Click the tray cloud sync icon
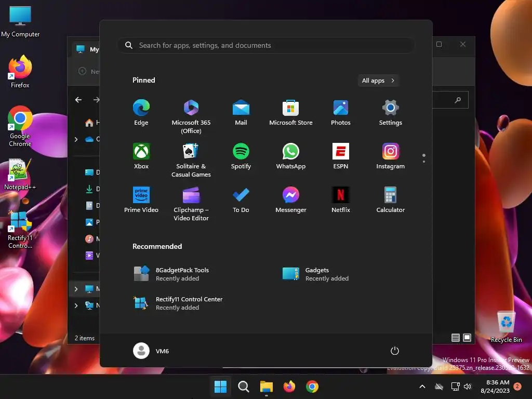Viewport: 532px width, 399px height. pos(439,387)
